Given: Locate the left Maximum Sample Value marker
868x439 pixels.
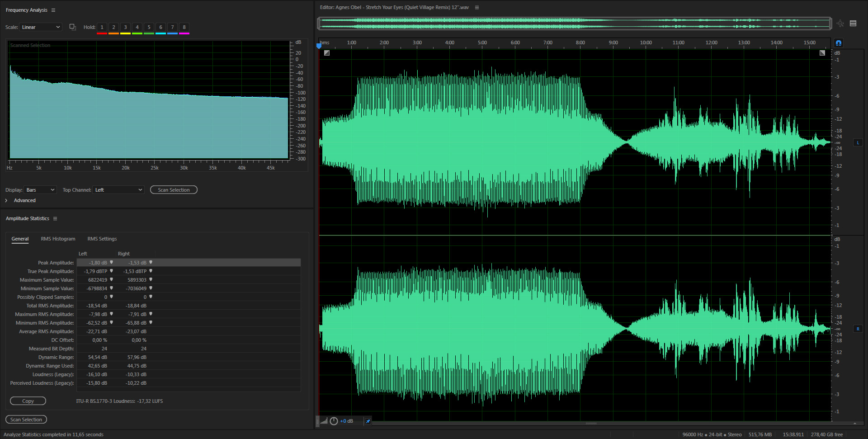Looking at the screenshot, I should [111, 280].
